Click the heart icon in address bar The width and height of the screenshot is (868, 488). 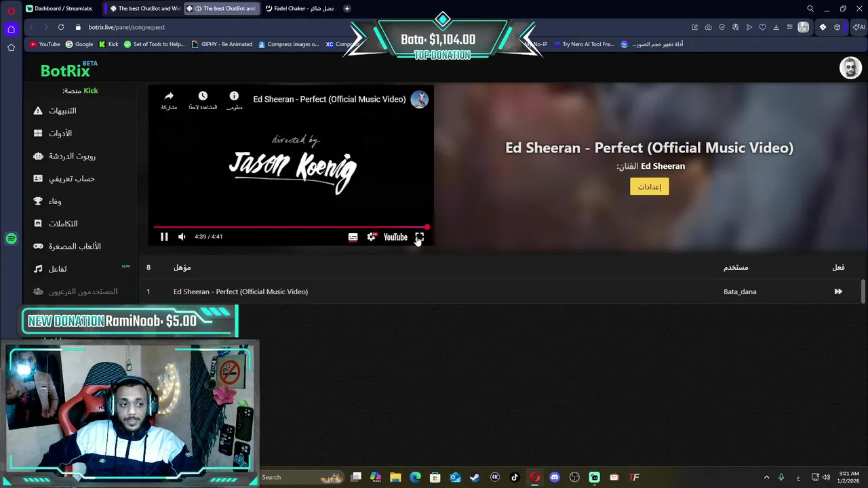tap(762, 27)
